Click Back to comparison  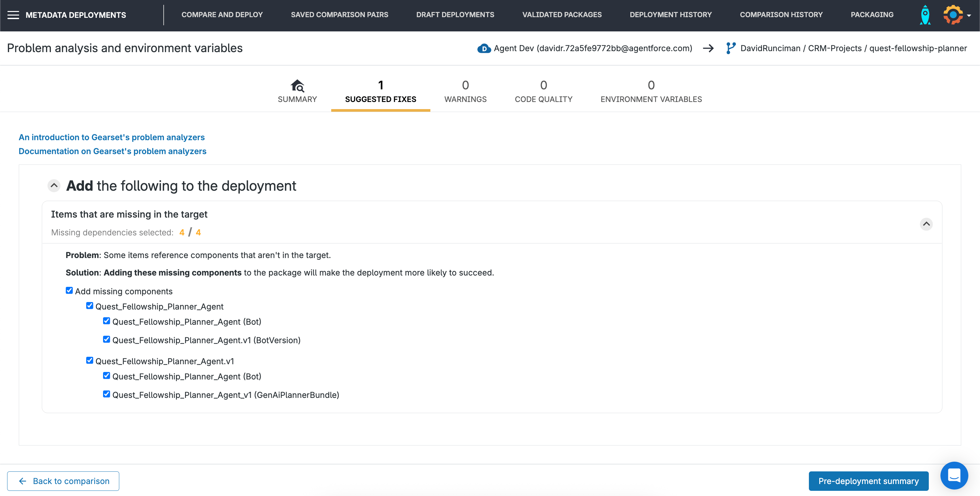coord(63,481)
